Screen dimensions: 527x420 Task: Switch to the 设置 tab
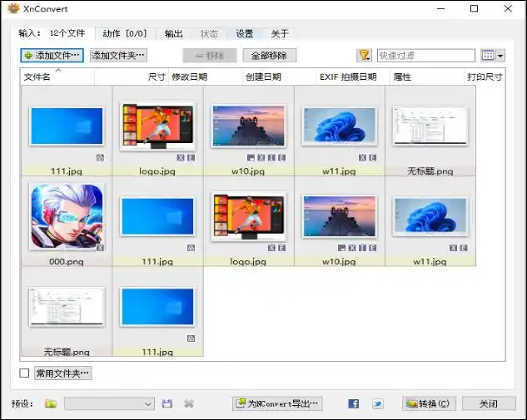point(244,34)
